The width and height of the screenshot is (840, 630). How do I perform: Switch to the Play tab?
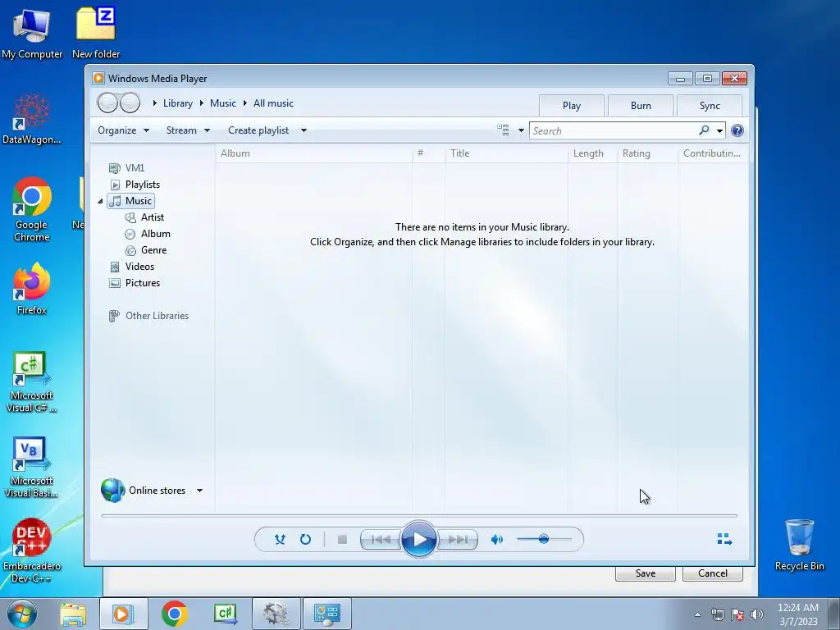pyautogui.click(x=572, y=106)
